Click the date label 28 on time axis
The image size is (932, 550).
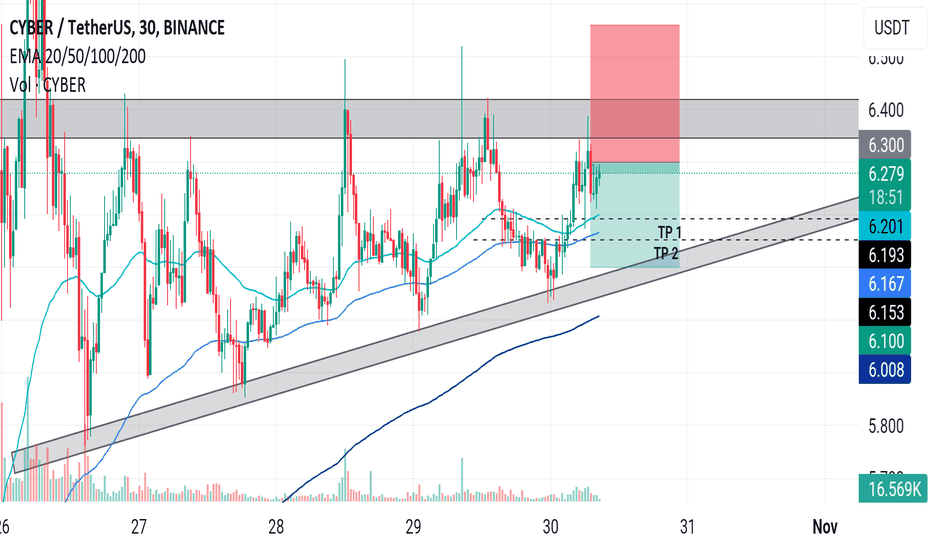[276, 527]
